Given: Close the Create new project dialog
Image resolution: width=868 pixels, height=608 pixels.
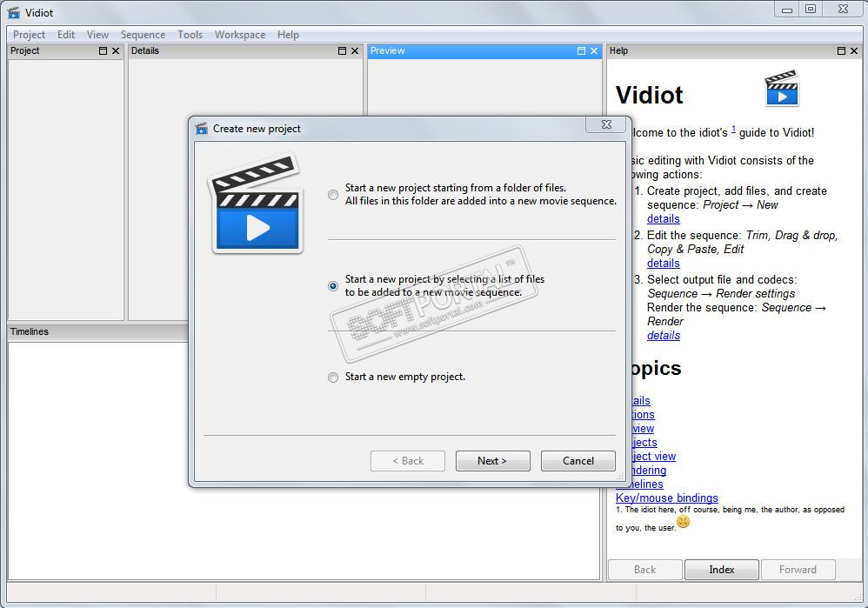Looking at the screenshot, I should tap(607, 124).
